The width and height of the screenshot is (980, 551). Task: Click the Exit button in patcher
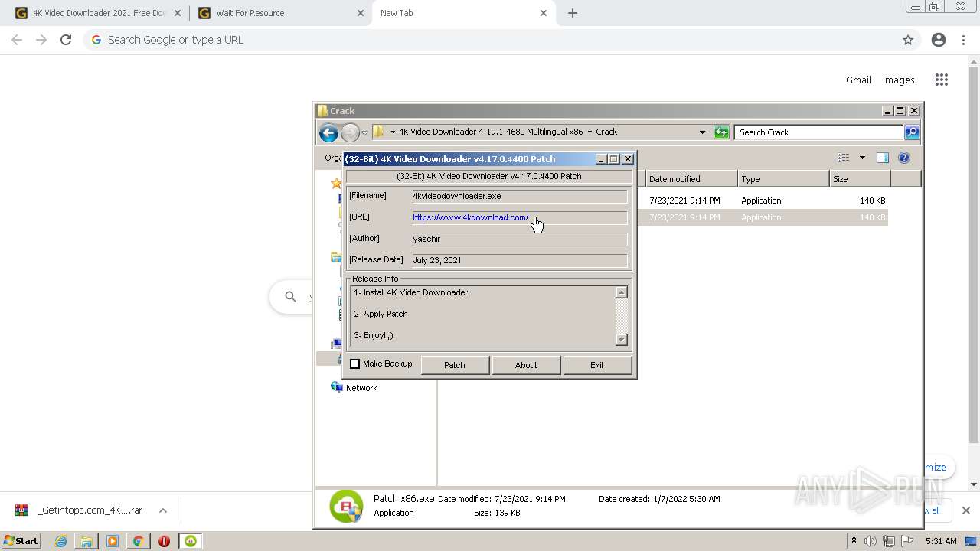597,365
